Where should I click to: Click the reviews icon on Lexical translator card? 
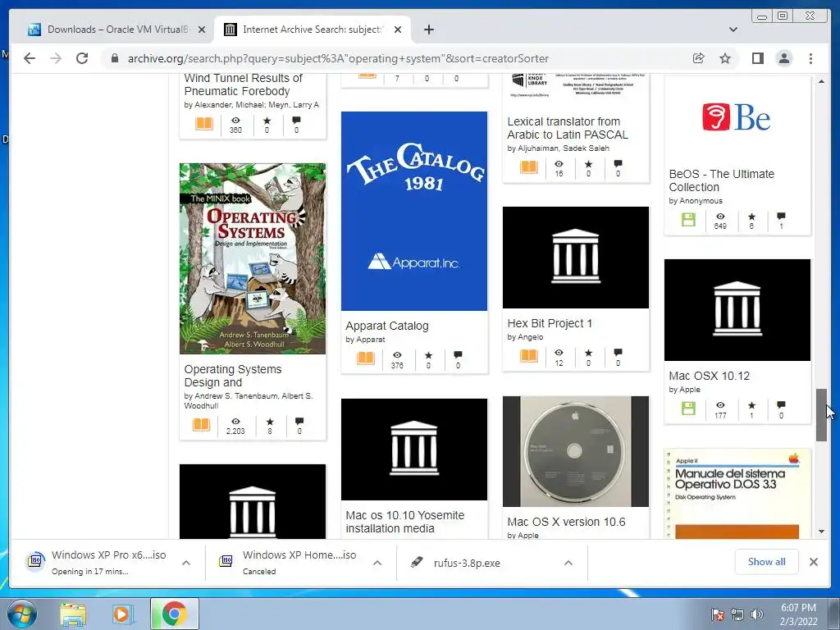[x=619, y=164]
